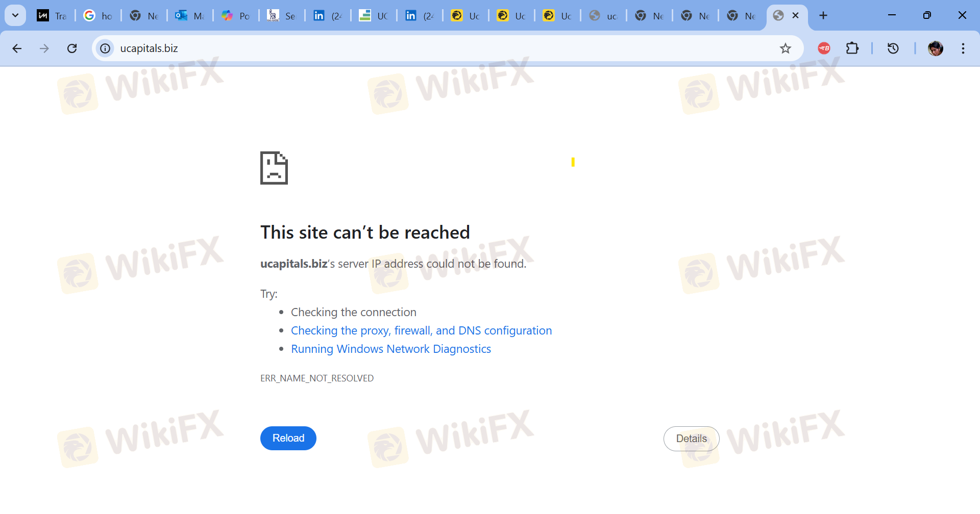Reload the page from the toolbar
The width and height of the screenshot is (980, 514).
(x=72, y=48)
